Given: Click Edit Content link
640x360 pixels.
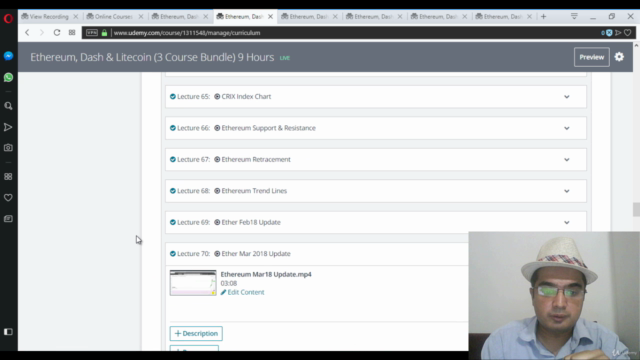Looking at the screenshot, I should 242,292.
